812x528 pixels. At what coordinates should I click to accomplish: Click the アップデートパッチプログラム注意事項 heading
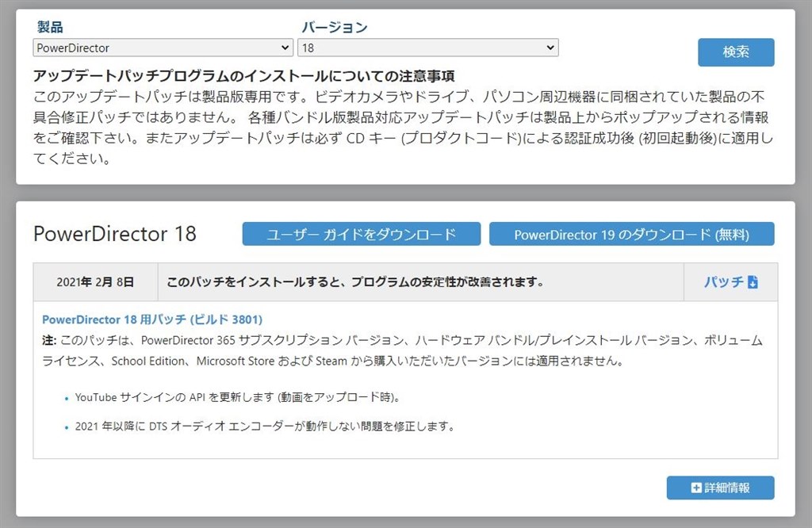244,76
